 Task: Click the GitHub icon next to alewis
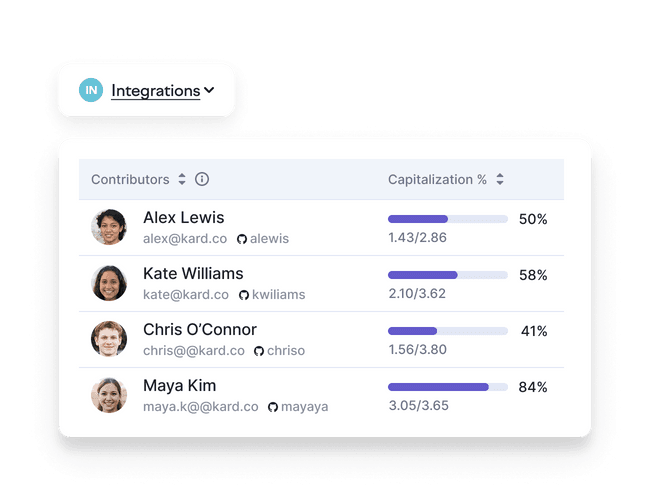tap(242, 239)
